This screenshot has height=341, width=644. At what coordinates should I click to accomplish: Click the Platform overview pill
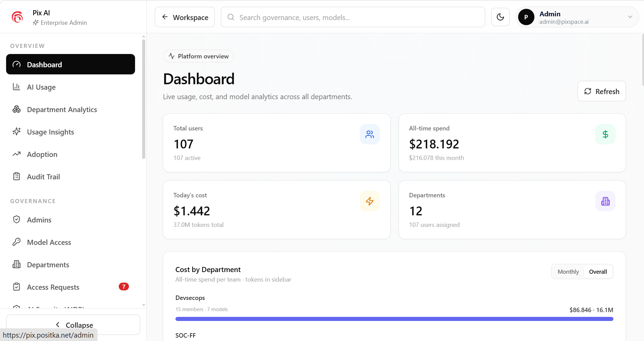pos(198,56)
